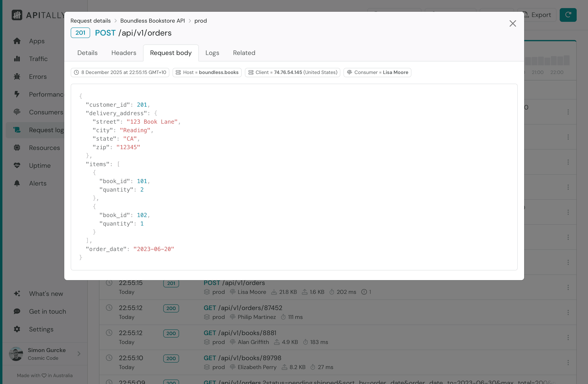Image resolution: width=588 pixels, height=384 pixels.
Task: Open the Errors section
Action: point(38,77)
